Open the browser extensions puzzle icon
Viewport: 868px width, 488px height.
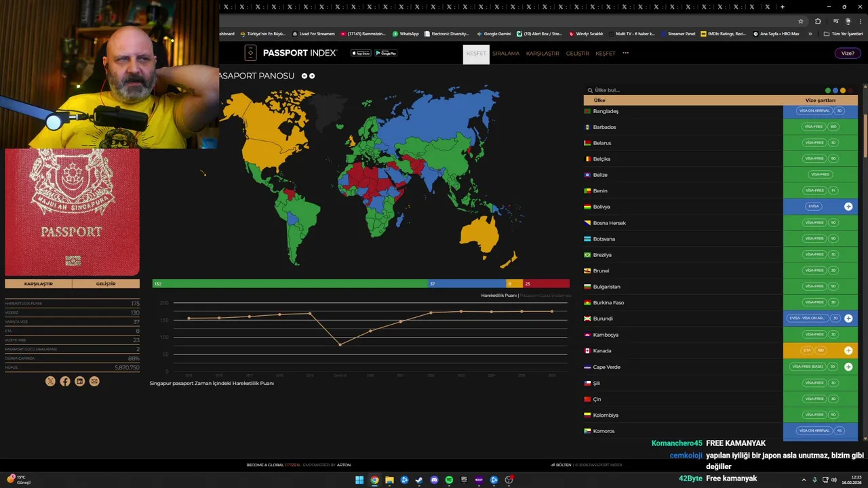coord(818,21)
